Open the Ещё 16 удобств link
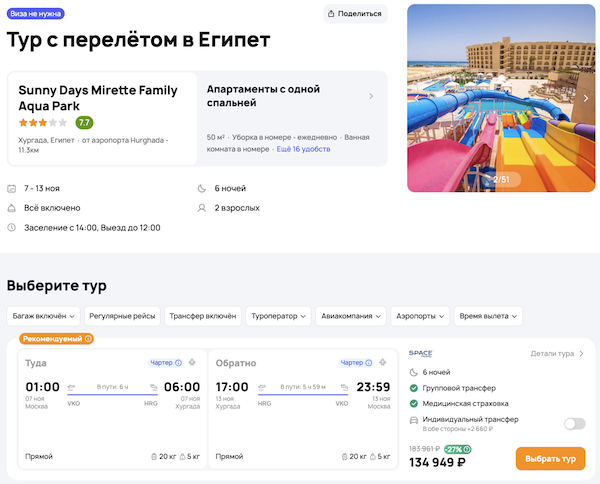 pyautogui.click(x=304, y=149)
